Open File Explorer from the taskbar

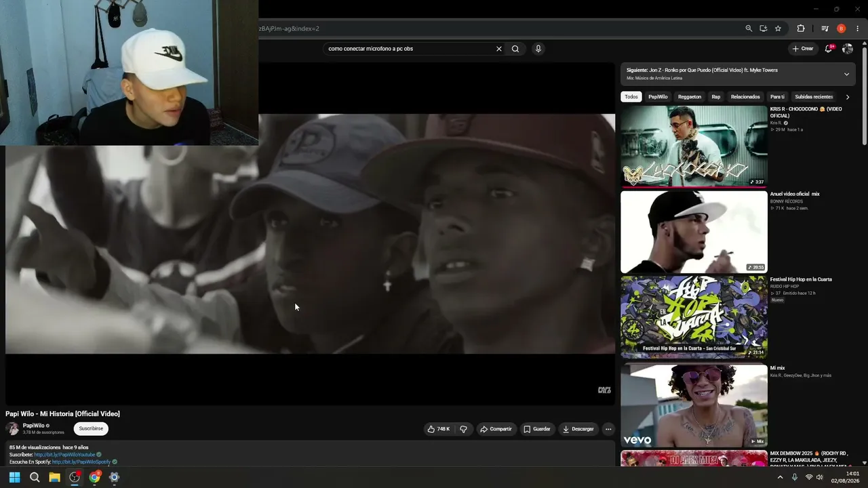tap(54, 477)
